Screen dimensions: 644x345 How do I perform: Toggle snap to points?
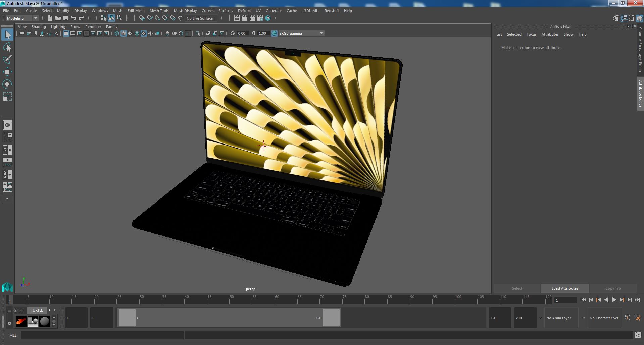coord(157,18)
